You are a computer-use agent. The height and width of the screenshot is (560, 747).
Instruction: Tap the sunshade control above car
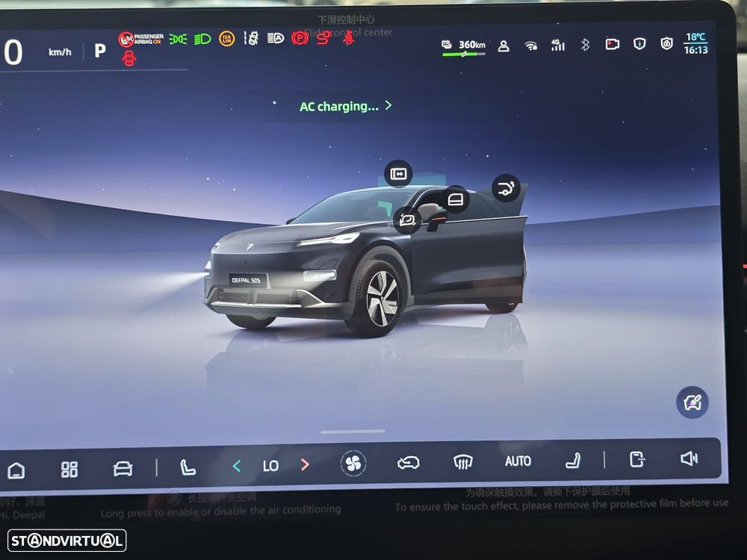pos(398,174)
